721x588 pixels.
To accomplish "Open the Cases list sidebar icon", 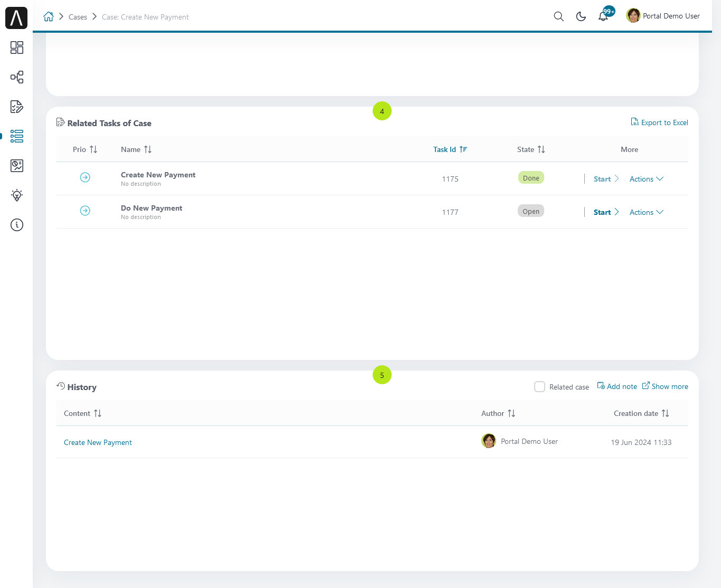I will (17, 136).
